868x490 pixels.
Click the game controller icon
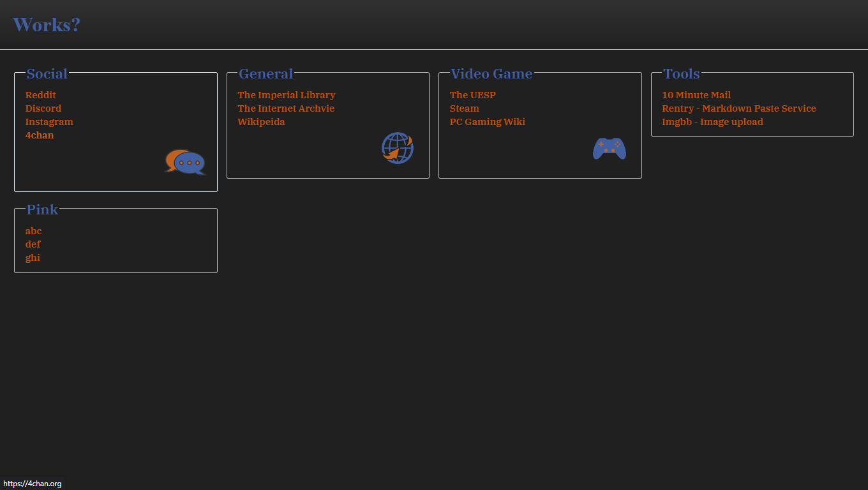[x=610, y=149]
